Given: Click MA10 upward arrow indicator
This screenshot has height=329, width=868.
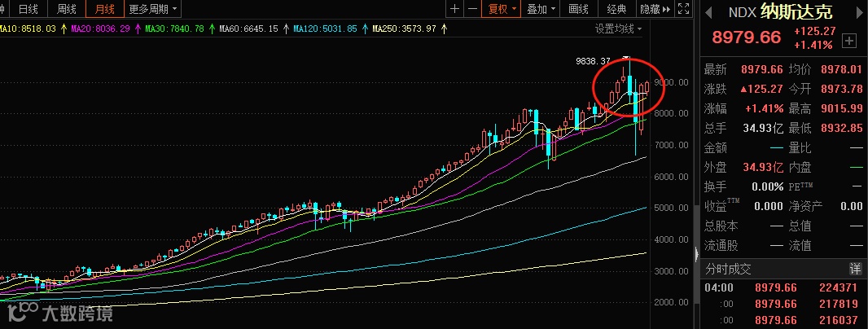Looking at the screenshot, I should click(x=64, y=29).
